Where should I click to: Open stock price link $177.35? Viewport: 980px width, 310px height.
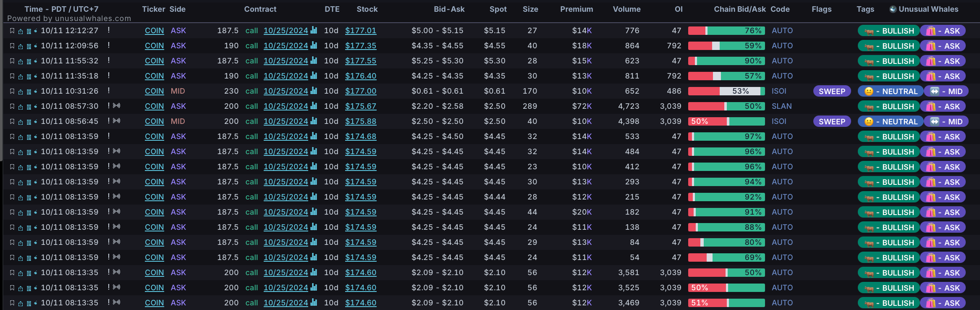(361, 46)
